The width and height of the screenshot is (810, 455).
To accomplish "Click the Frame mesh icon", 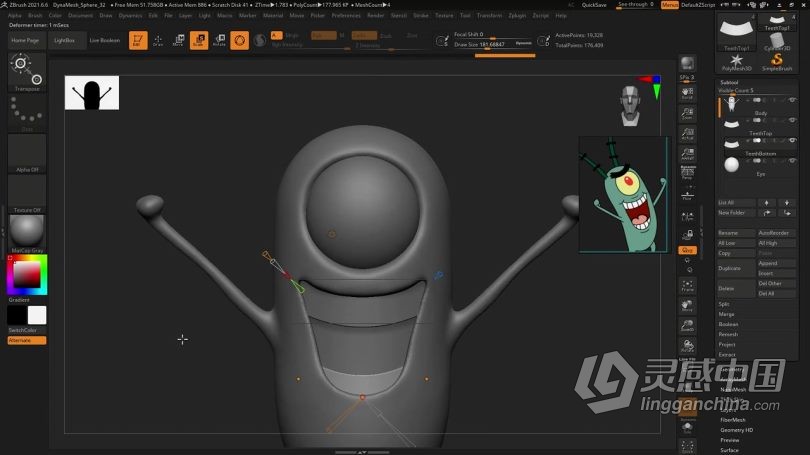I will click(687, 286).
